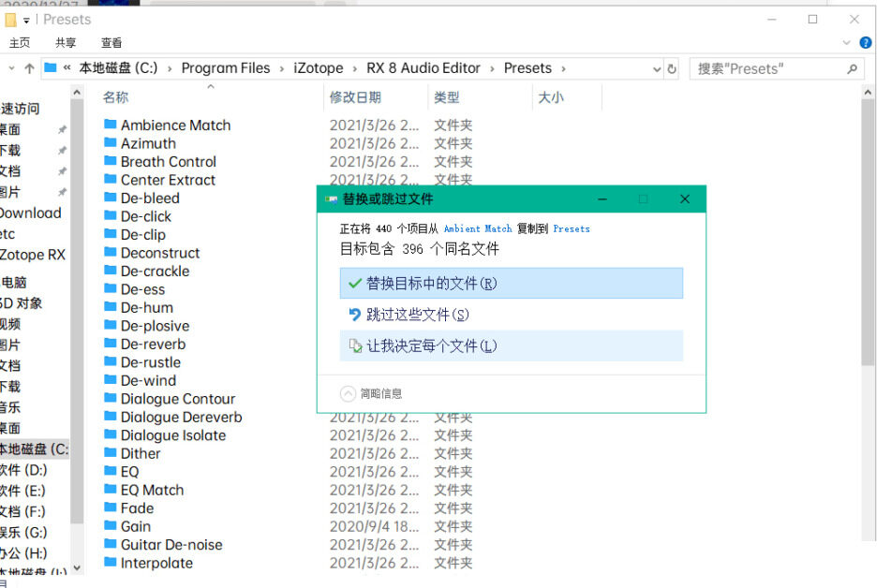
Task: Click the folder icon next to Ambience Match
Action: coord(110,125)
